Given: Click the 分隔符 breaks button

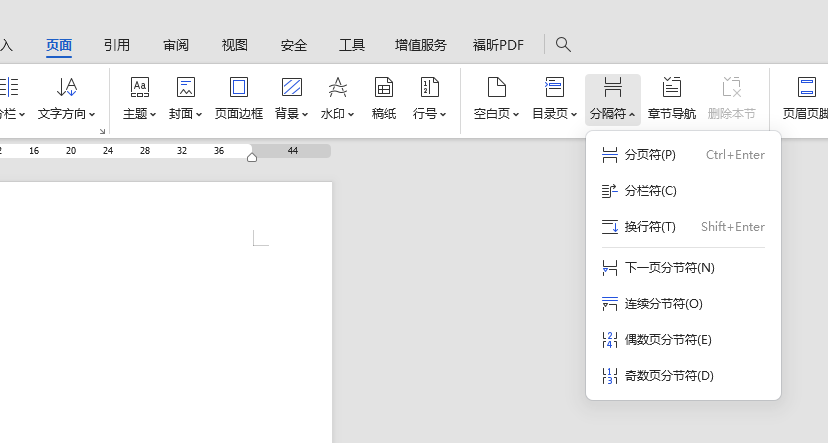Looking at the screenshot, I should click(613, 100).
